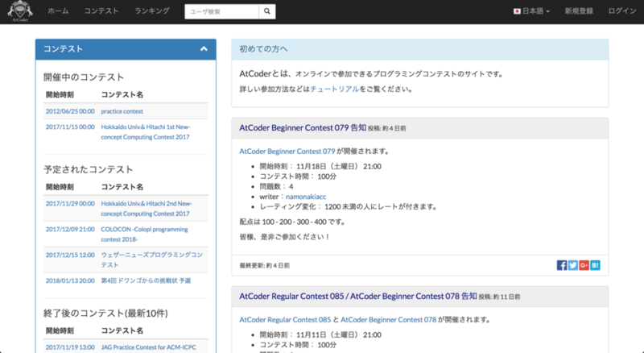The height and width of the screenshot is (353, 644).
Task: Click start time 2017/12/09 21:00
Action: (x=70, y=229)
